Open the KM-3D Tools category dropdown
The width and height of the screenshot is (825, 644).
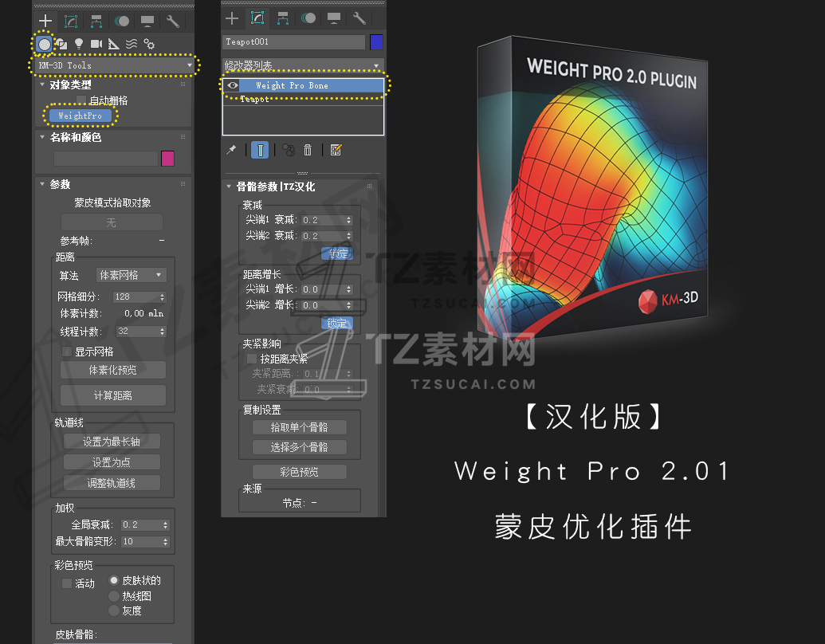coord(115,66)
